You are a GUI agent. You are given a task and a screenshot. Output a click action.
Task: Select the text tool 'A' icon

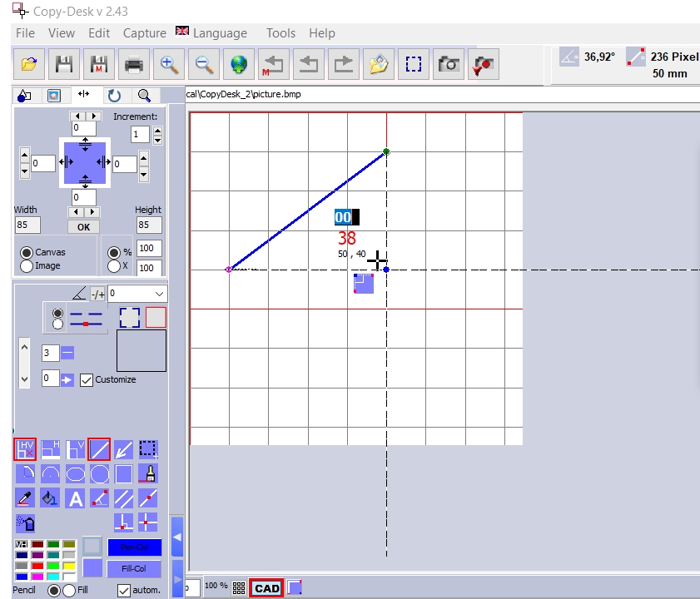coord(75,498)
